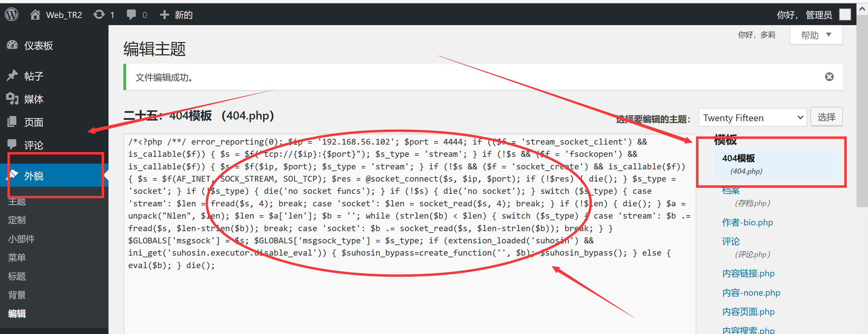Open 内容页面.php template file
This screenshot has height=334, width=868.
[x=748, y=312]
